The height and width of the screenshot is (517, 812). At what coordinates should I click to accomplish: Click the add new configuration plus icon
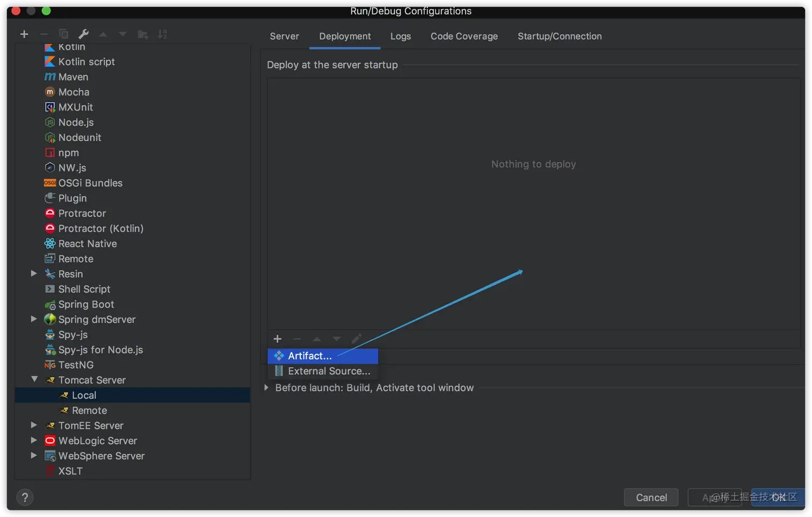pyautogui.click(x=24, y=34)
